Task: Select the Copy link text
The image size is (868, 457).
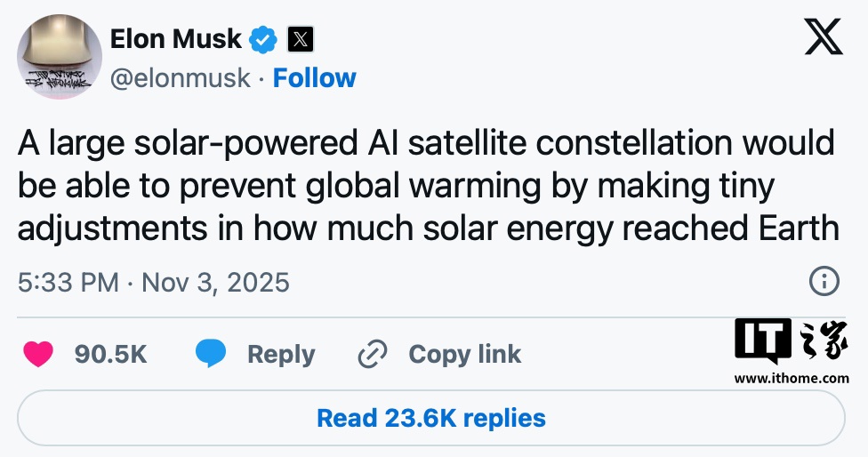Action: [x=464, y=354]
